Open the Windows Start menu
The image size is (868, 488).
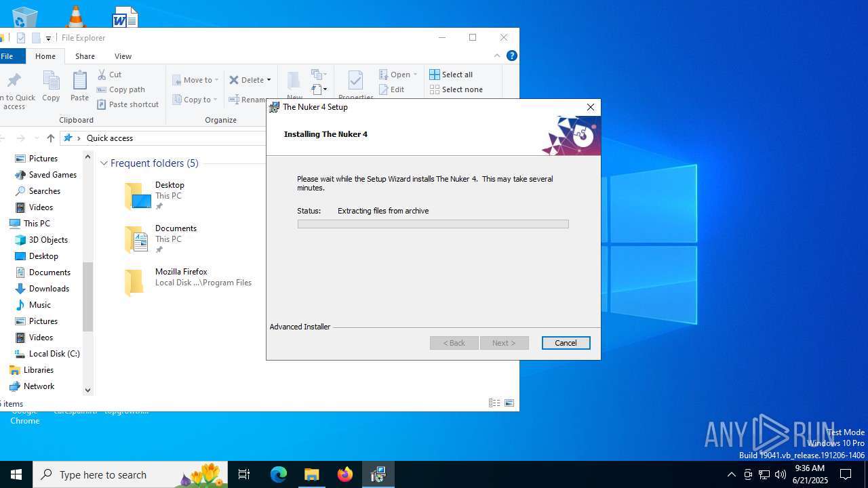tap(16, 474)
